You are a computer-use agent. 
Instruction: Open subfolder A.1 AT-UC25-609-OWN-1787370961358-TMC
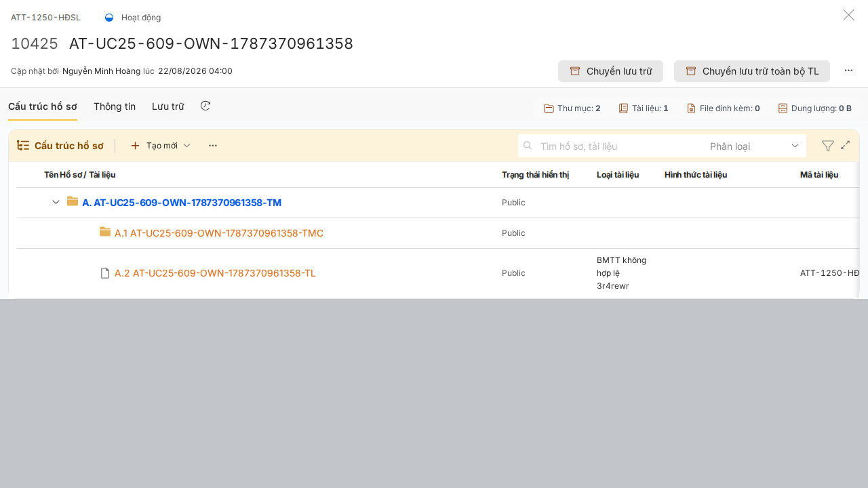[219, 233]
